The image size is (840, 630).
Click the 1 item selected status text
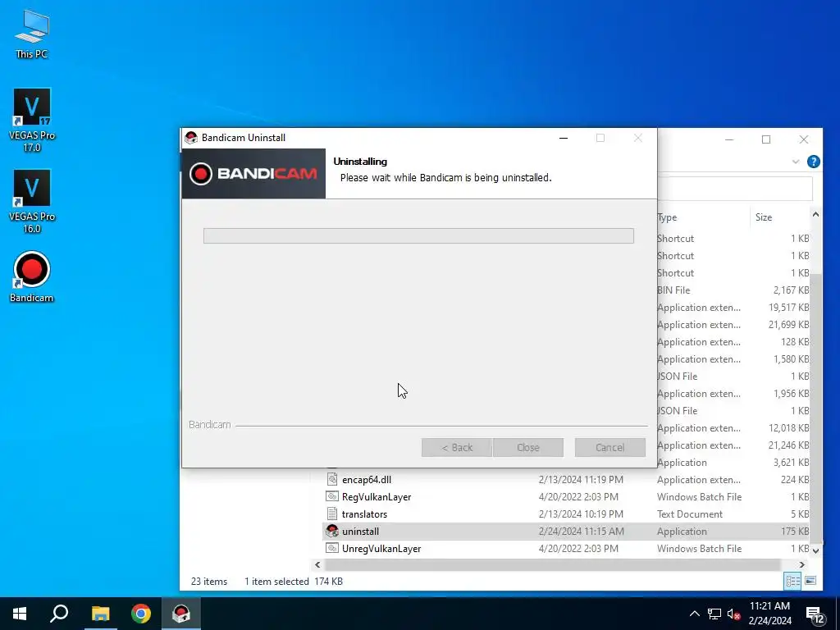click(276, 582)
